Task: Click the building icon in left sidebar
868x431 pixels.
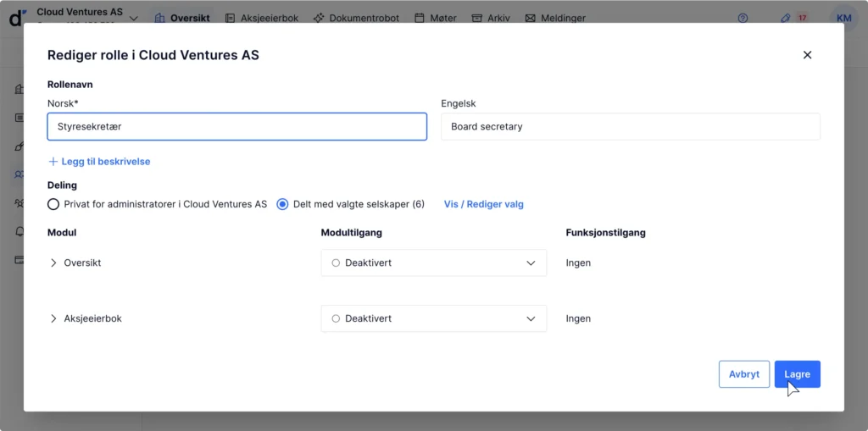Action: coord(19,89)
